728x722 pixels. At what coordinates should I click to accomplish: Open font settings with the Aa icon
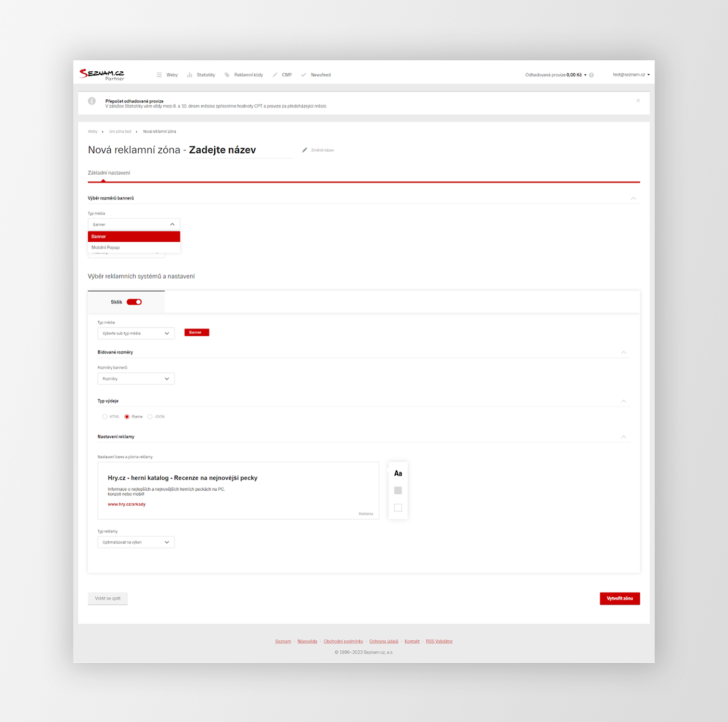coord(398,474)
